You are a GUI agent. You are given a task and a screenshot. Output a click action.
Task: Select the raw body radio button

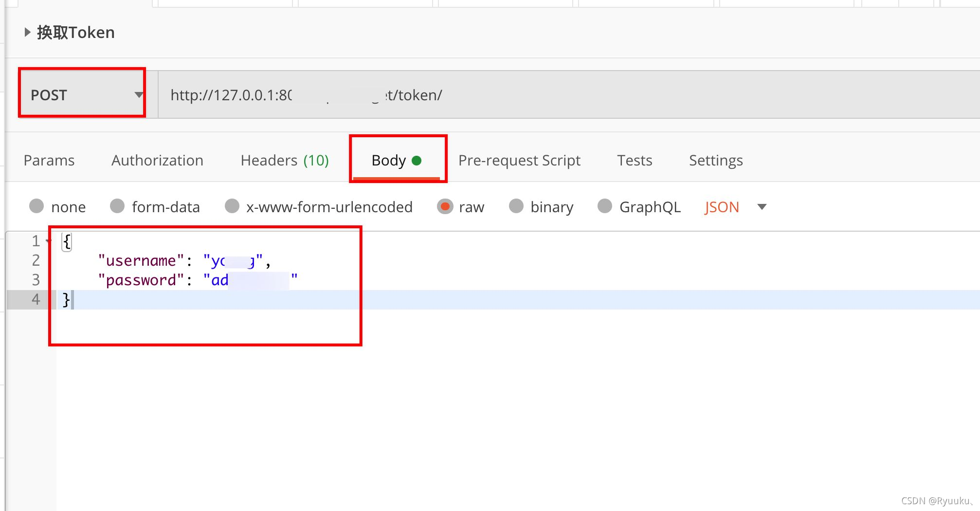point(445,206)
